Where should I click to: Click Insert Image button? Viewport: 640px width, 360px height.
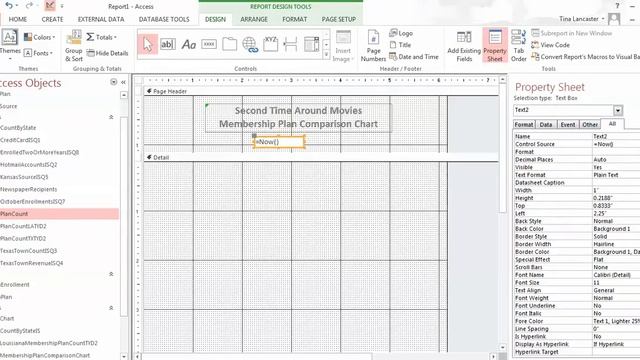343,46
